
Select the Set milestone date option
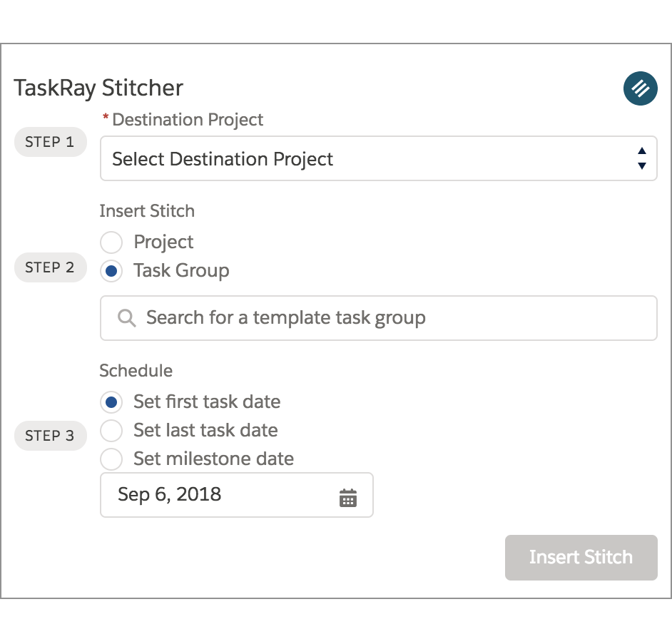(x=111, y=459)
